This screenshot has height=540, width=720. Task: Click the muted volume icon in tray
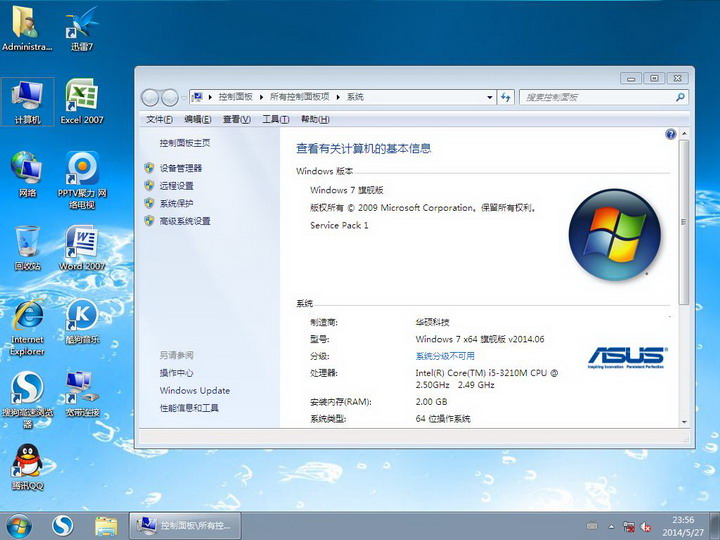click(646, 525)
